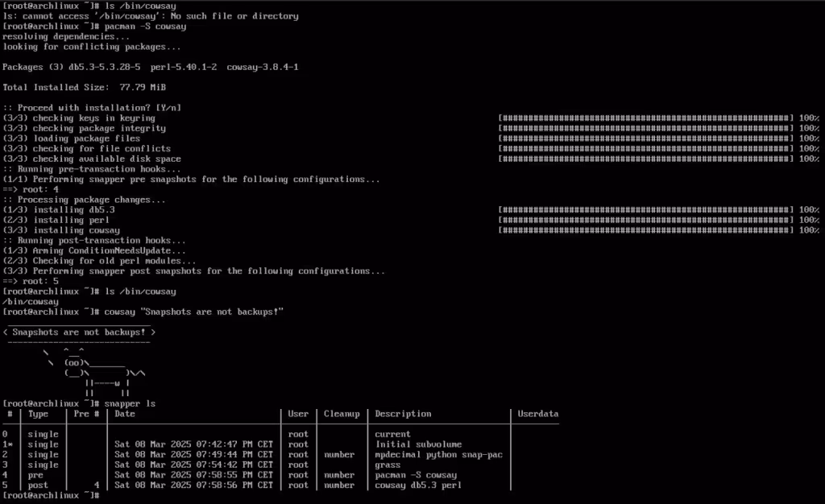Click 'Performing snapper pre snapshots' line
The width and height of the screenshot is (825, 504).
(x=191, y=180)
